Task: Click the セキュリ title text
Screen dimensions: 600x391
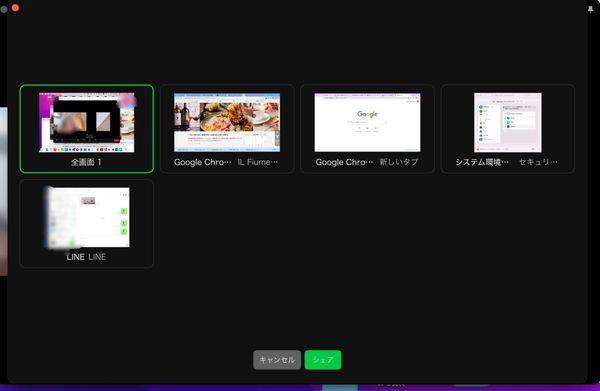Action: tap(538, 162)
